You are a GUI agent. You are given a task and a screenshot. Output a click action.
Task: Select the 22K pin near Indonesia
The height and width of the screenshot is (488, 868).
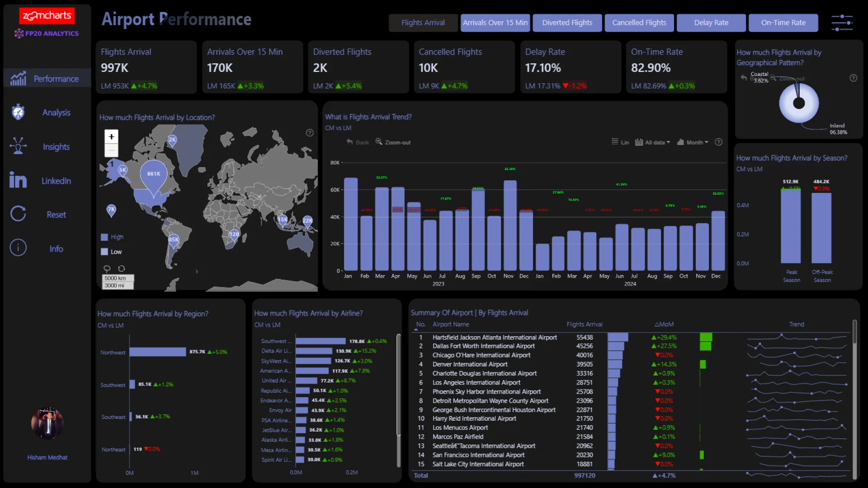(307, 222)
